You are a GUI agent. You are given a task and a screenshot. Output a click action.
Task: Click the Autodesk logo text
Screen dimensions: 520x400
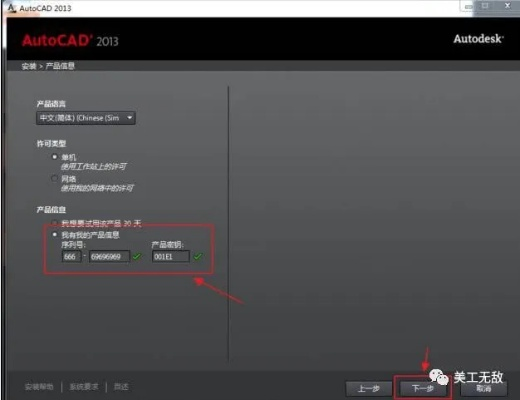pos(479,39)
